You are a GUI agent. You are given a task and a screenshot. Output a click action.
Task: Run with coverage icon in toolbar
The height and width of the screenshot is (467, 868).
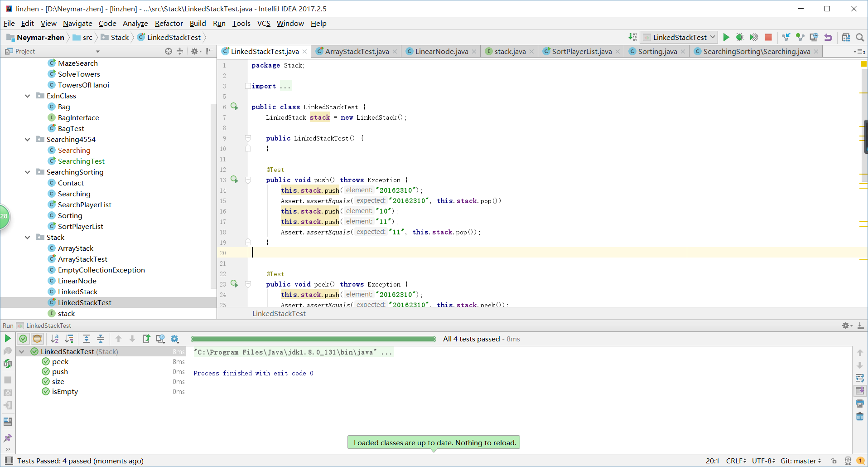(x=754, y=37)
